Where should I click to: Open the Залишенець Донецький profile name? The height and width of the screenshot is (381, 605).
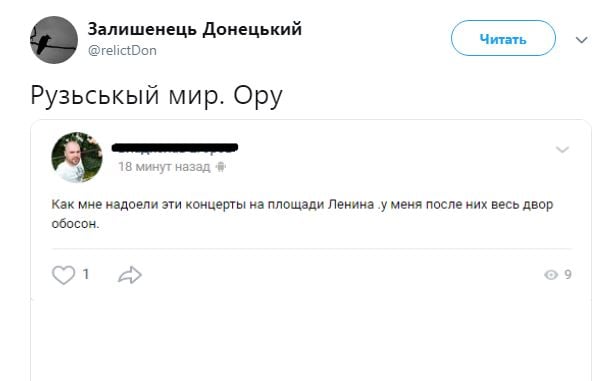click(195, 29)
